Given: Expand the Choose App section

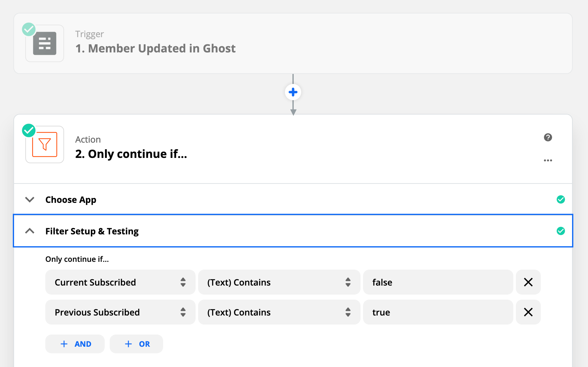Looking at the screenshot, I should (x=30, y=199).
